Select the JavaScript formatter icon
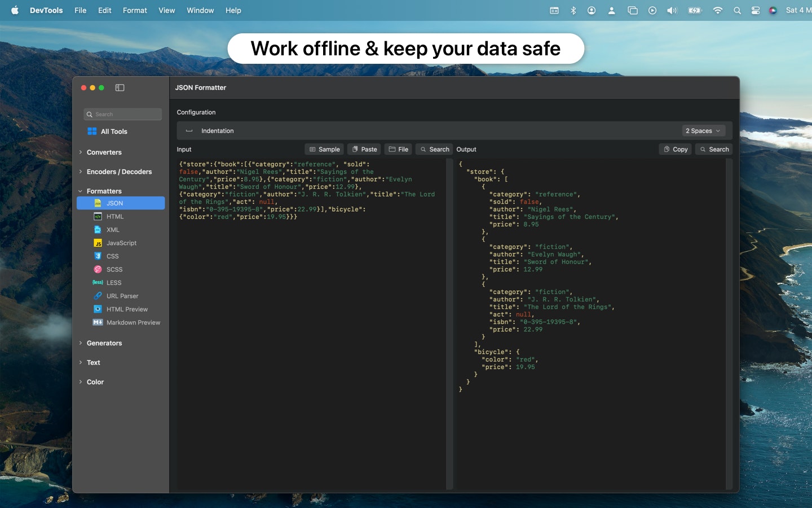812x508 pixels. tap(98, 243)
